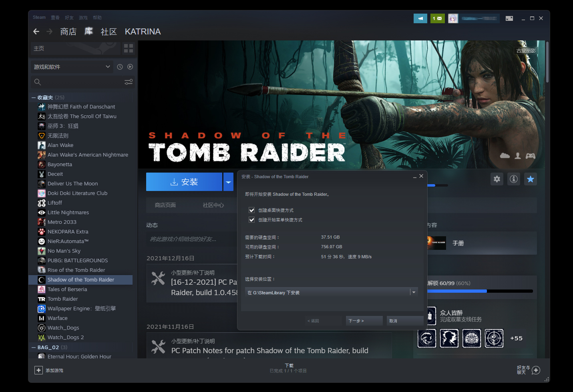Show recent activity clock icon
This screenshot has height=392, width=573.
tap(120, 67)
